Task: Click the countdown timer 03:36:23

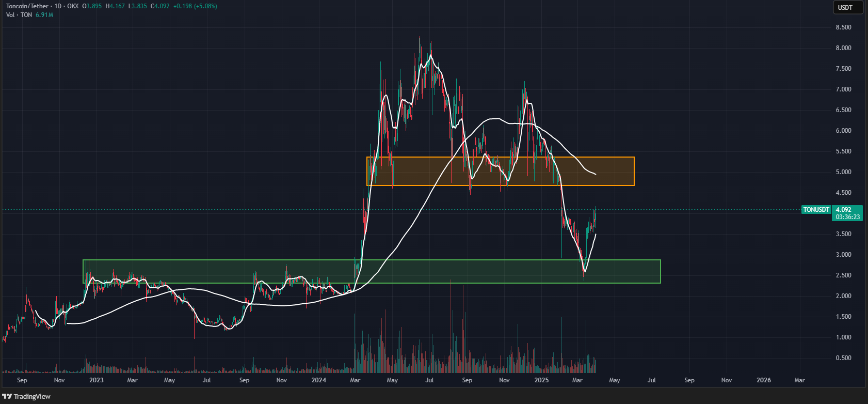Action: [848, 217]
